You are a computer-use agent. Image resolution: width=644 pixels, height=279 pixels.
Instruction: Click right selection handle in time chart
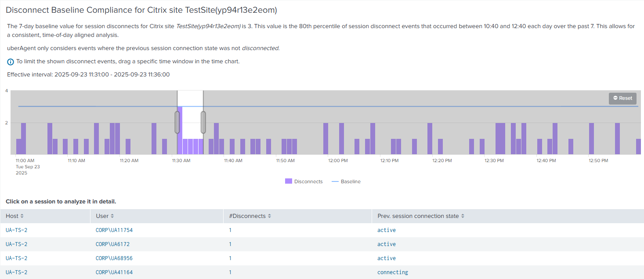[203, 122]
